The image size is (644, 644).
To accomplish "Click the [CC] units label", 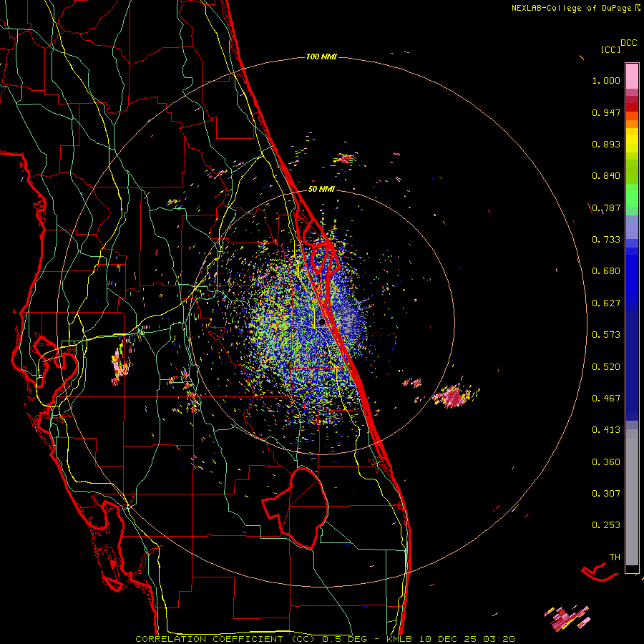I will coord(610,49).
